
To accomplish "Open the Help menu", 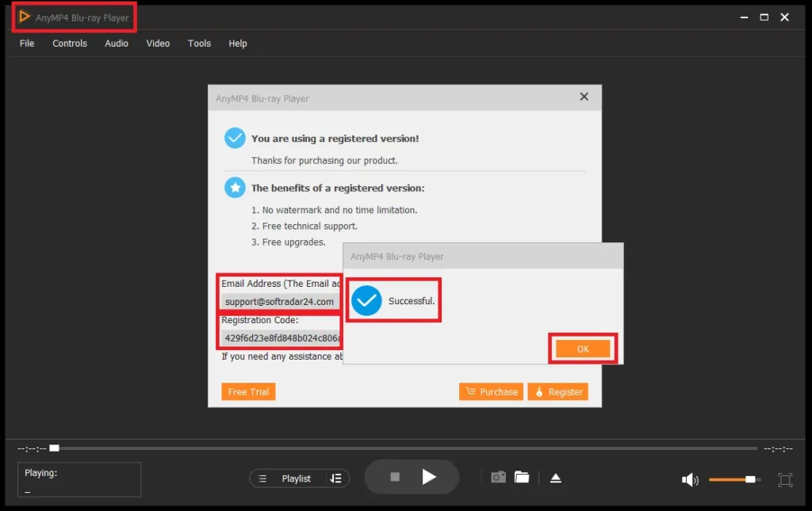I will coord(238,44).
